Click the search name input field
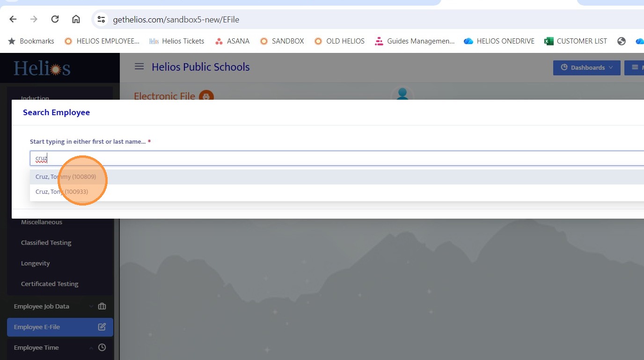Image resolution: width=644 pixels, height=360 pixels. click(337, 158)
